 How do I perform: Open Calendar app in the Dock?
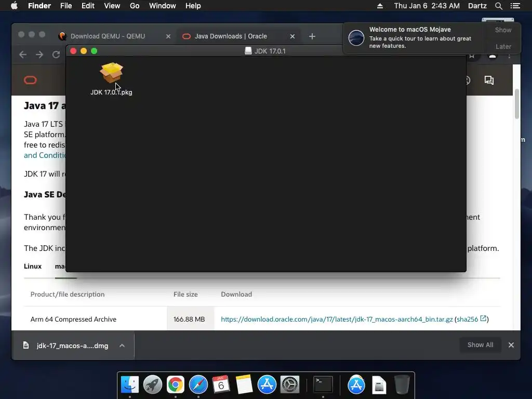221,384
